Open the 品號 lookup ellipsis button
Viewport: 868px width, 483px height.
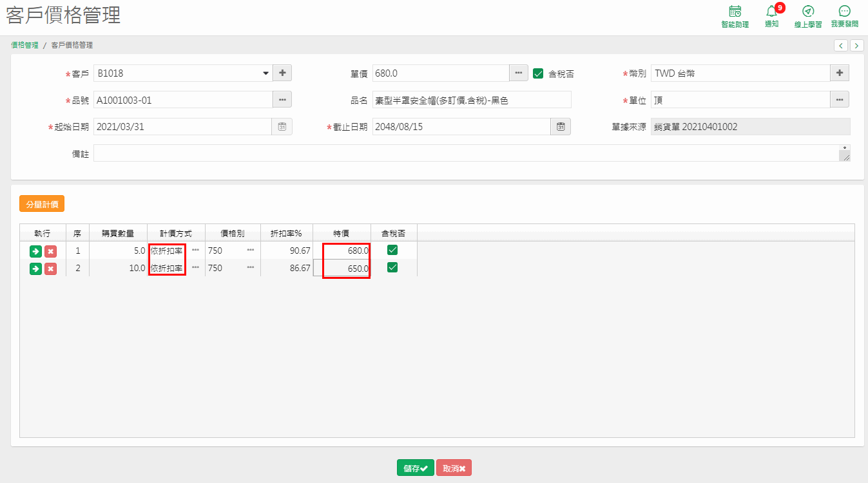pos(282,99)
